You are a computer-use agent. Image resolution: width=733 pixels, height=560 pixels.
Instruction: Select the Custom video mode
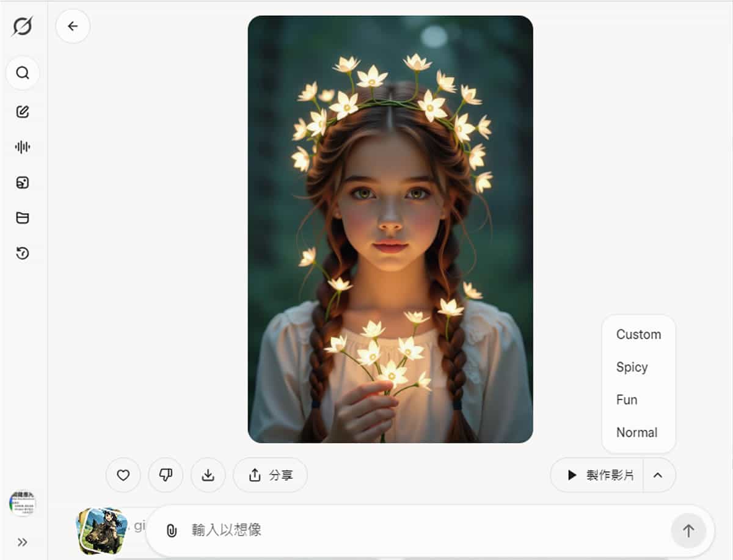pyautogui.click(x=638, y=335)
